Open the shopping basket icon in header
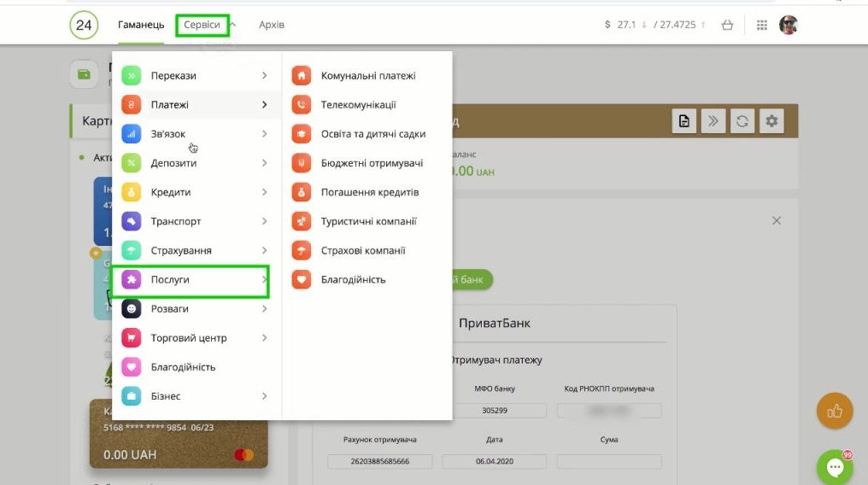This screenshot has height=485, width=868. [x=727, y=26]
